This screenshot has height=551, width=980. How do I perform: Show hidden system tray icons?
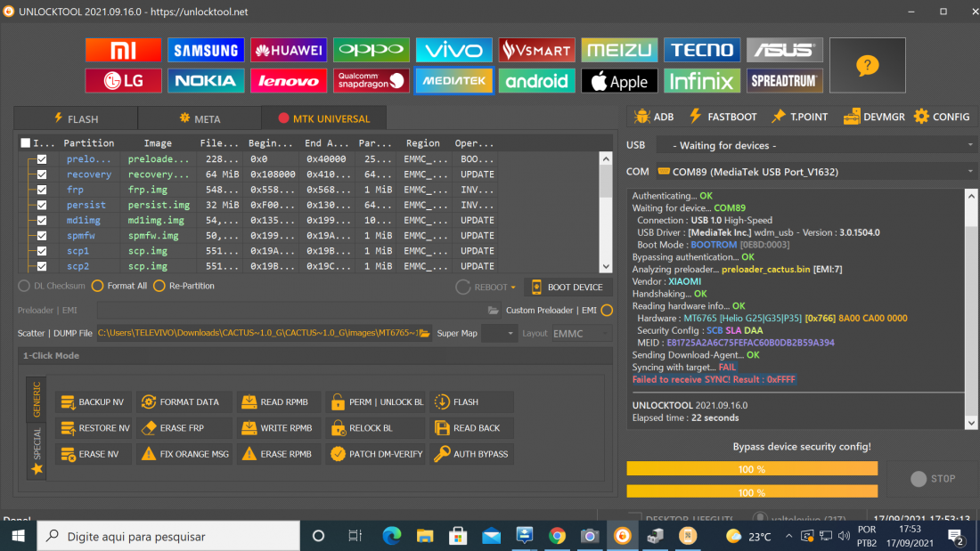[x=788, y=536]
